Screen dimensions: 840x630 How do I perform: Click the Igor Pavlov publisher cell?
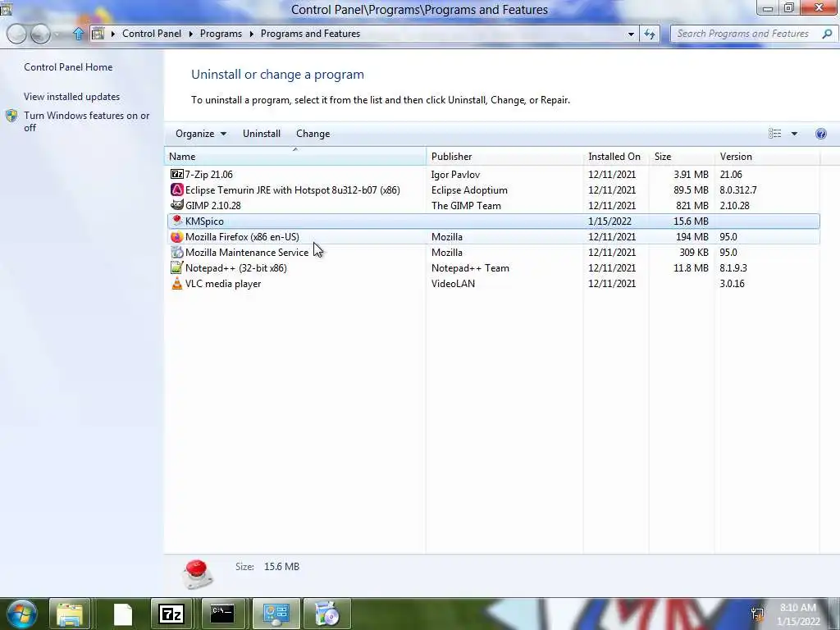pos(455,174)
